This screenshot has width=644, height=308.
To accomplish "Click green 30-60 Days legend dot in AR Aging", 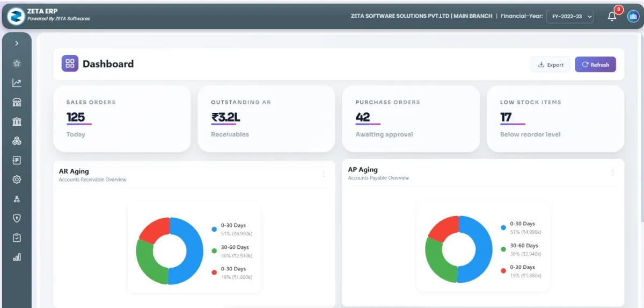I will click(x=214, y=251).
